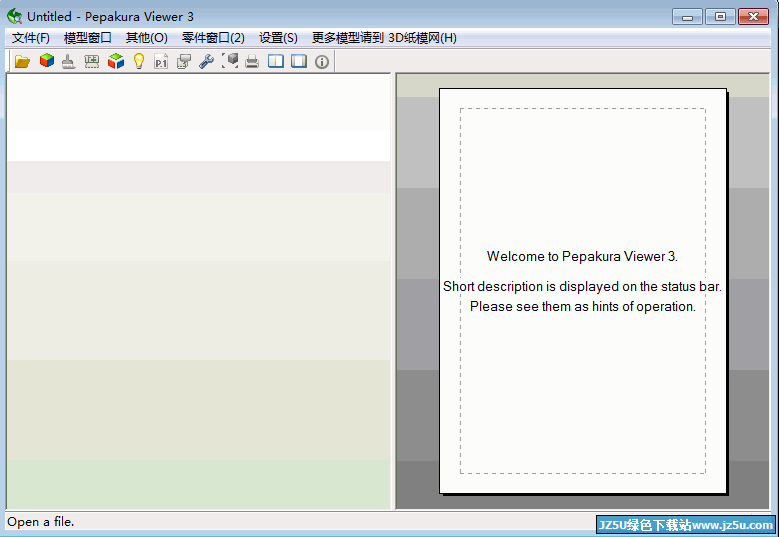This screenshot has width=779, height=537.
Task: Click the Pepakura app icon in title bar
Action: point(14,16)
